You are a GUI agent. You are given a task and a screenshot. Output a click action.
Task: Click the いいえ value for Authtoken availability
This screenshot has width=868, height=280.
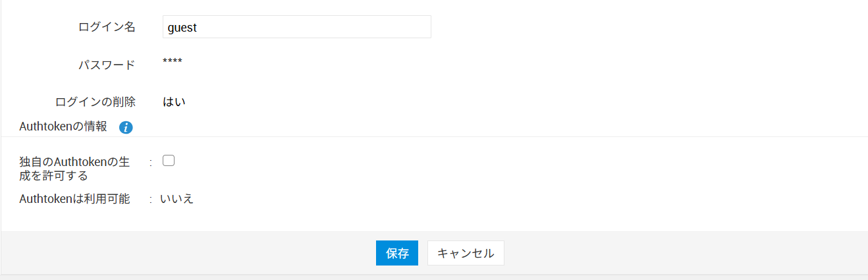177,199
